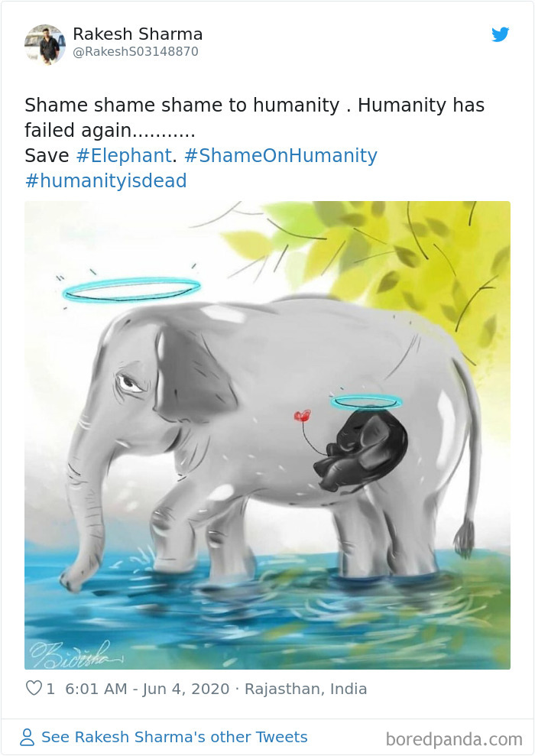The width and height of the screenshot is (535, 756).
Task: Follow the See Rakesh Sharma's other Tweets link
Action: point(174,737)
